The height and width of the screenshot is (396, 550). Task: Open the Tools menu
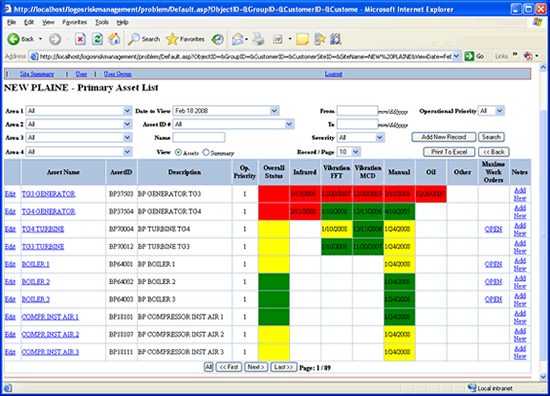(x=102, y=22)
